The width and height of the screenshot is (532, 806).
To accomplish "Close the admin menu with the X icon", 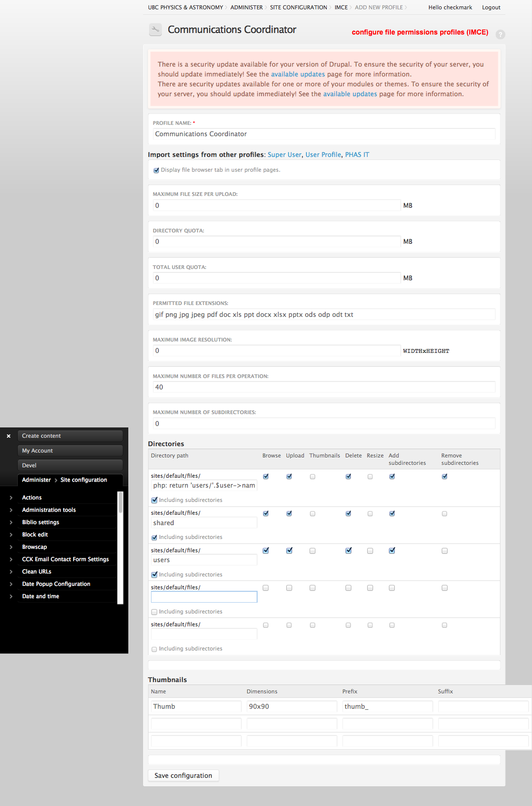I will tap(8, 436).
